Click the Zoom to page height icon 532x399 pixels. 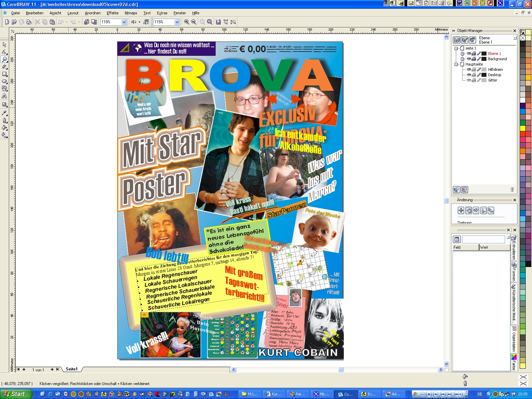coord(233,22)
